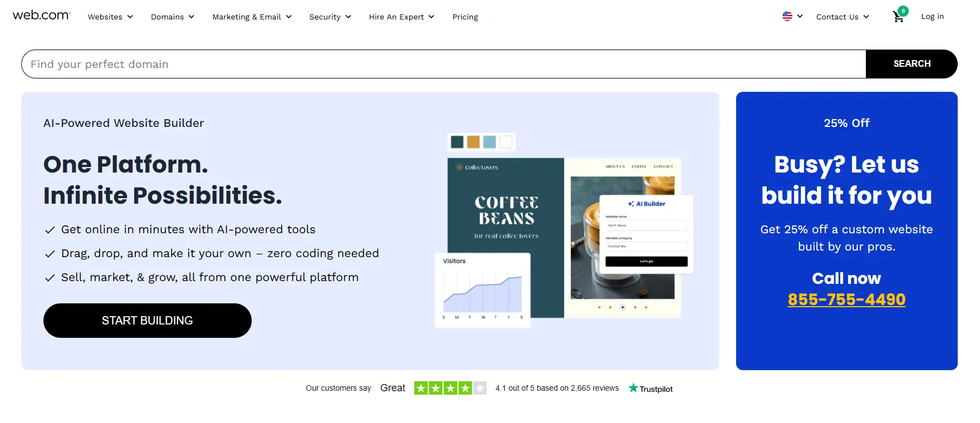The image size is (980, 423).
Task: Click the Visitors chart thumbnail
Action: 483,290
